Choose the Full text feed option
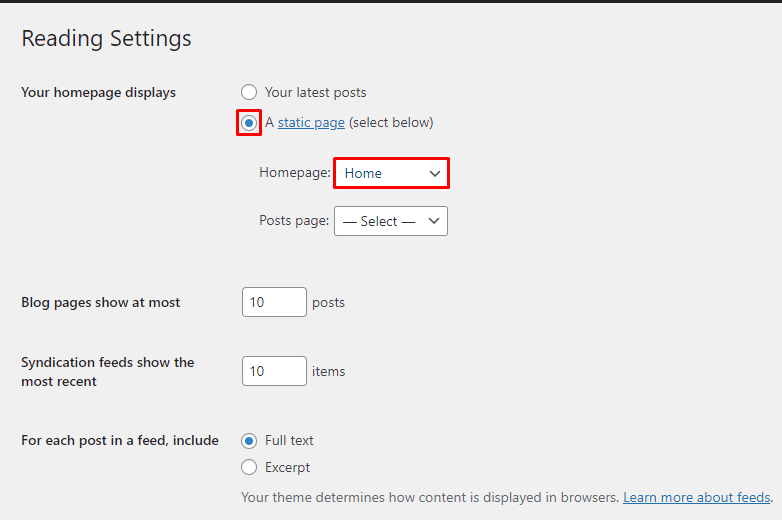 pyautogui.click(x=249, y=441)
